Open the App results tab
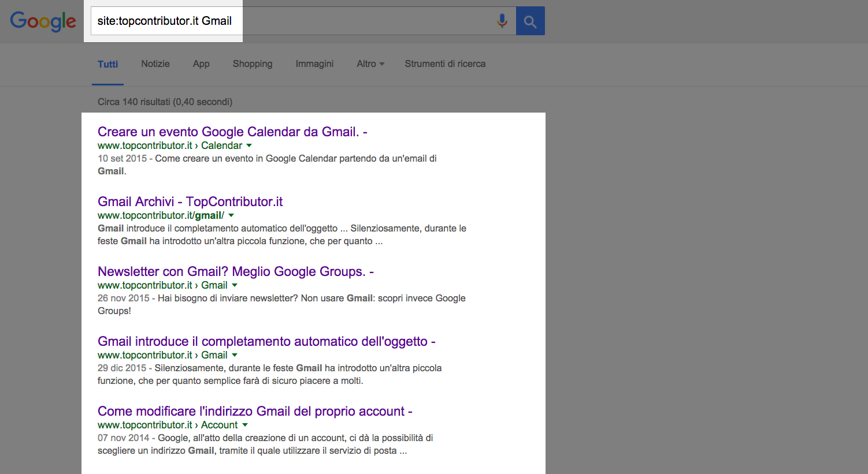868x474 pixels. pyautogui.click(x=201, y=64)
